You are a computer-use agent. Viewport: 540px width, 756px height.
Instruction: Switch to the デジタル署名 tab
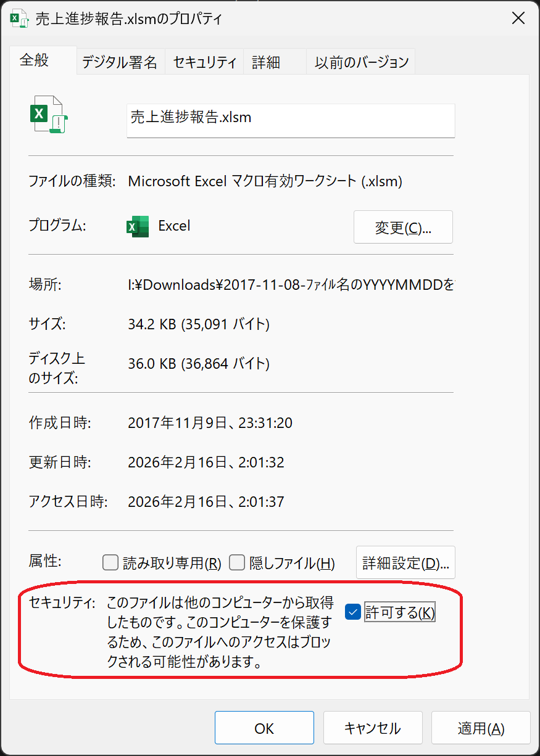click(x=120, y=62)
